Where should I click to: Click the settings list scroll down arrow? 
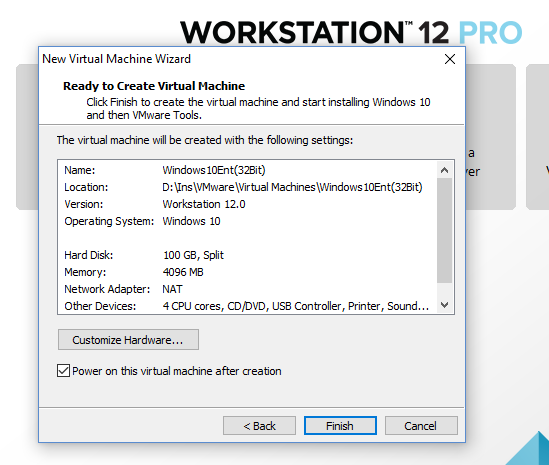pyautogui.click(x=445, y=305)
